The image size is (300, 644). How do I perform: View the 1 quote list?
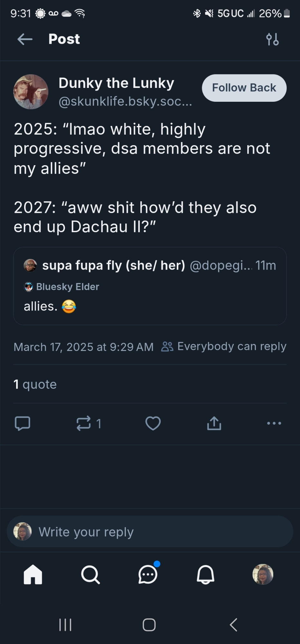[x=35, y=384]
